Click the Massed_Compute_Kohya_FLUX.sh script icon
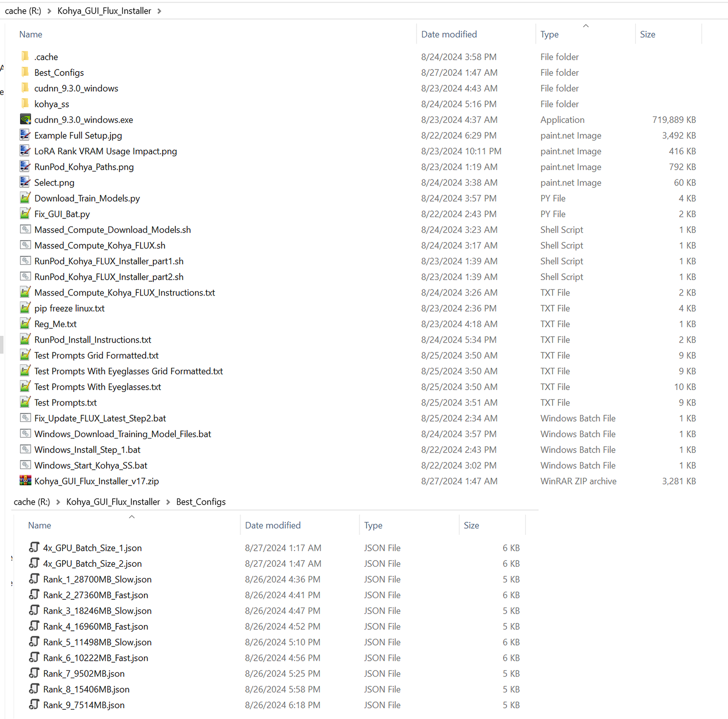Viewport: 728px width, 719px height. (25, 245)
